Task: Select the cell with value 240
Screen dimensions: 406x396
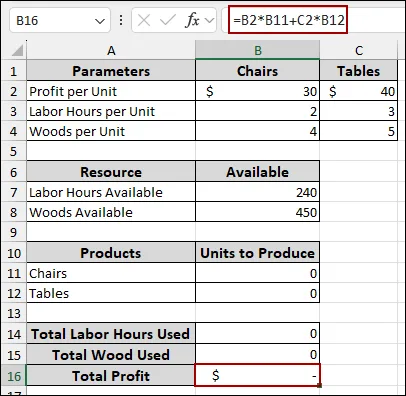Action: click(257, 192)
